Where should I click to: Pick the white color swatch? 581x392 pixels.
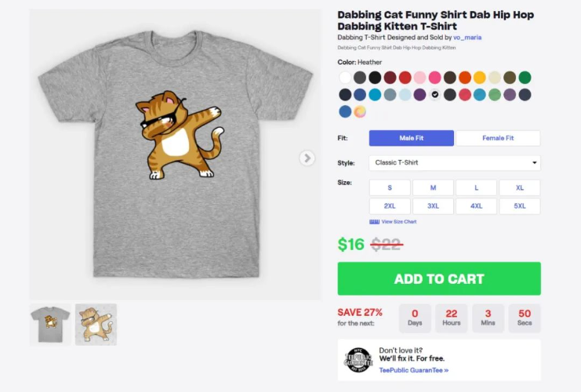pyautogui.click(x=345, y=78)
